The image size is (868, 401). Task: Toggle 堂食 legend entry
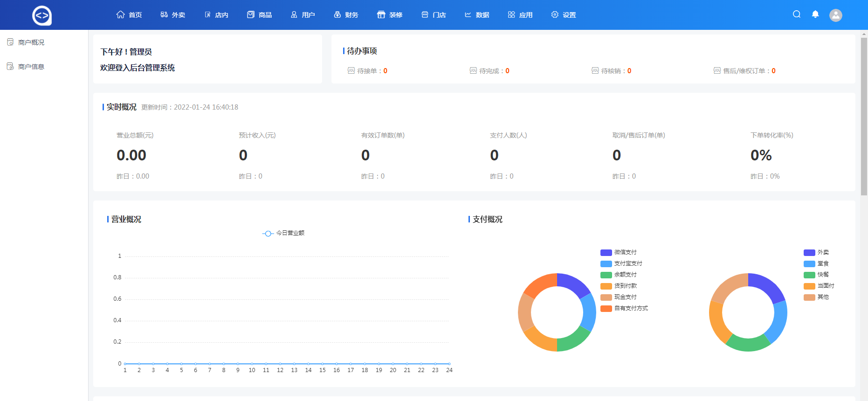coord(816,263)
